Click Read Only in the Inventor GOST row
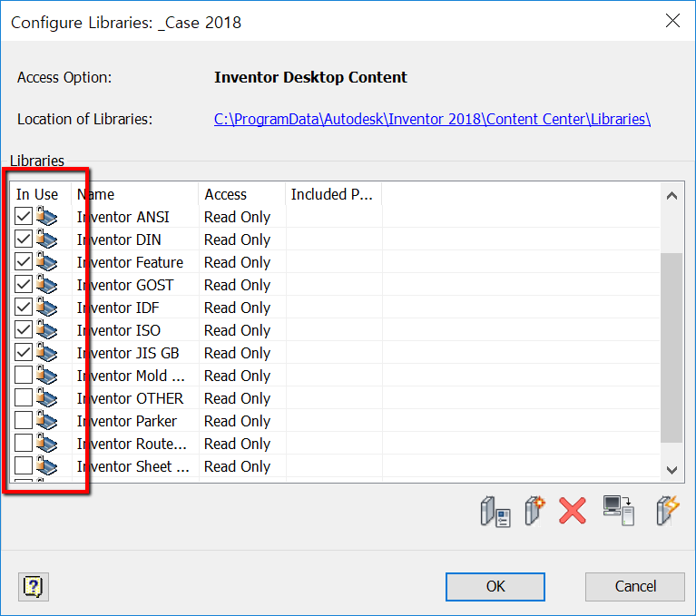 pos(237,285)
